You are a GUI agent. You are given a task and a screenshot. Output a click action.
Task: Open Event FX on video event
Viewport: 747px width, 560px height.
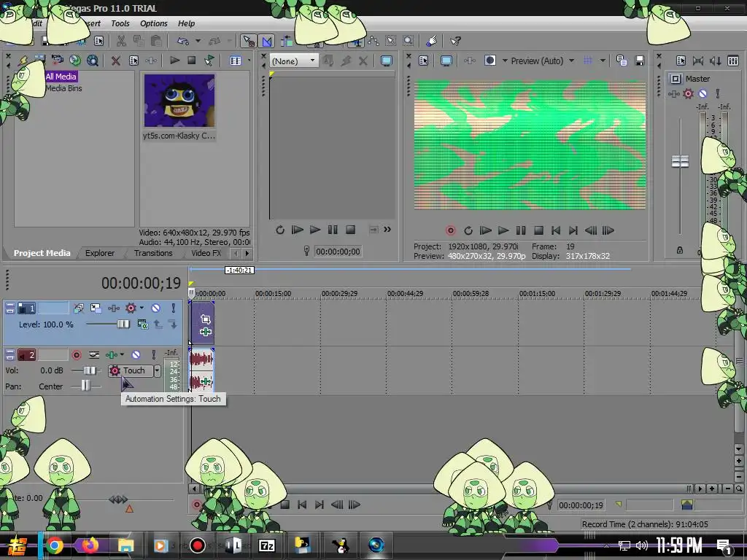[205, 332]
